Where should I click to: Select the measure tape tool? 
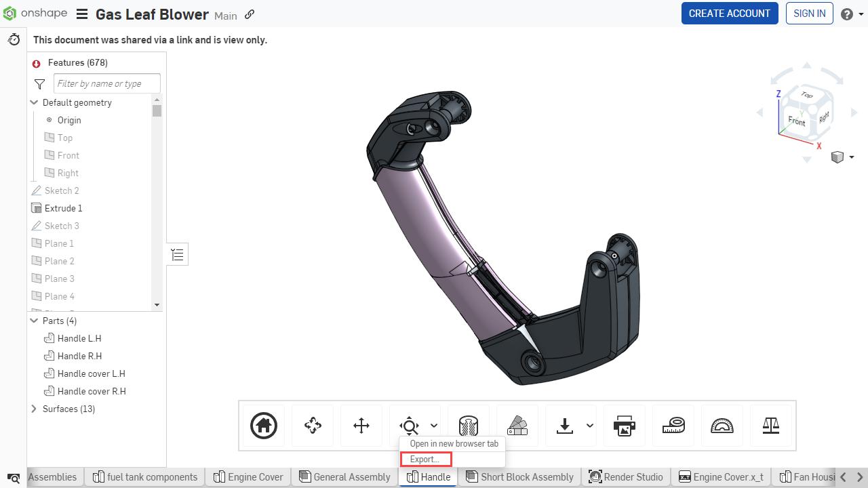673,426
